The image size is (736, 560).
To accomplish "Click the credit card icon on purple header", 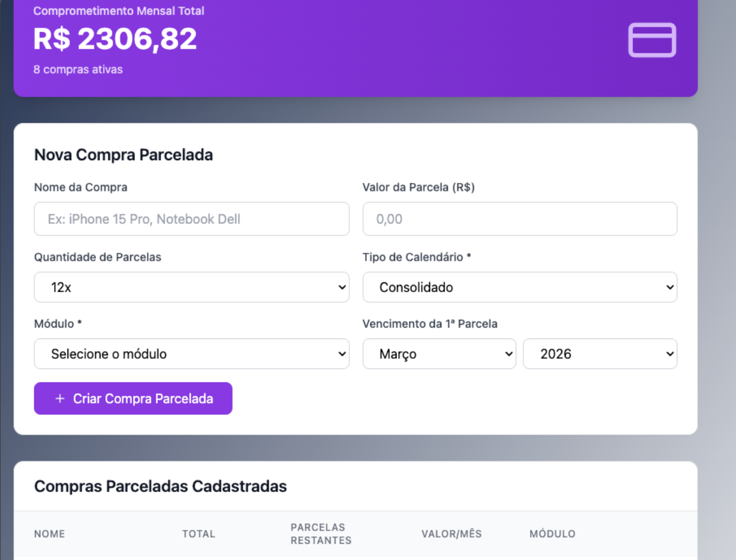I will point(652,40).
